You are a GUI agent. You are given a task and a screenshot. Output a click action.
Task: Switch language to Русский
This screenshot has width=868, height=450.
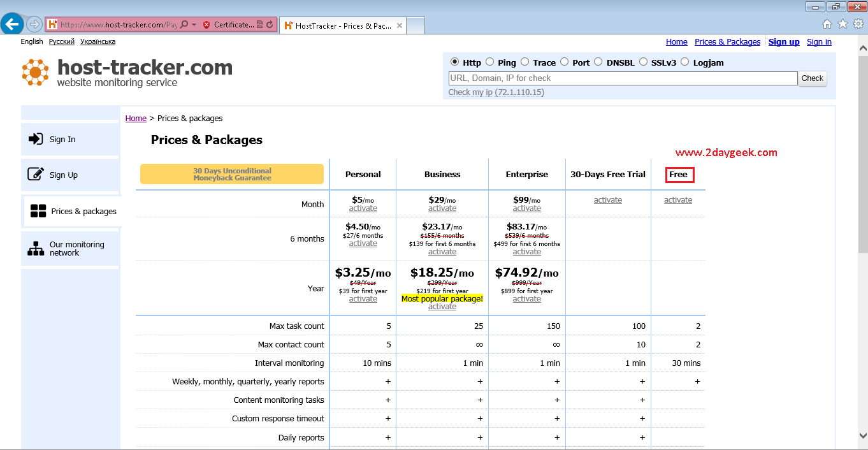click(62, 41)
